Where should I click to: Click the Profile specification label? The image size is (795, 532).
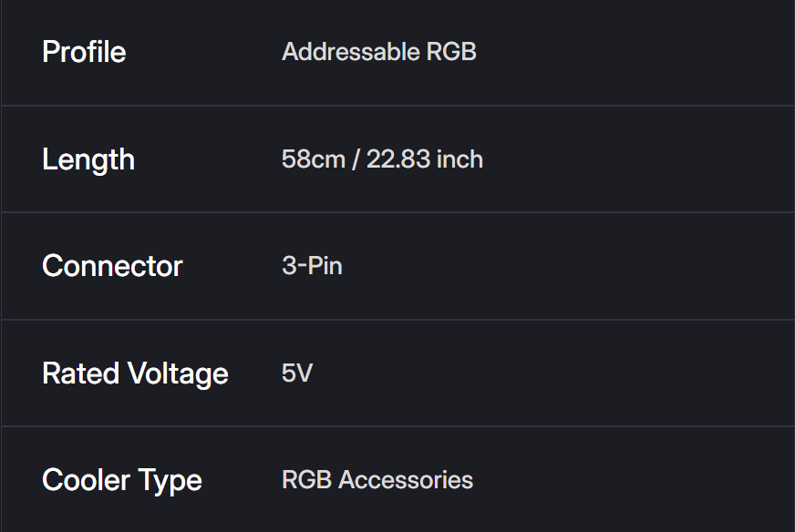pos(84,52)
